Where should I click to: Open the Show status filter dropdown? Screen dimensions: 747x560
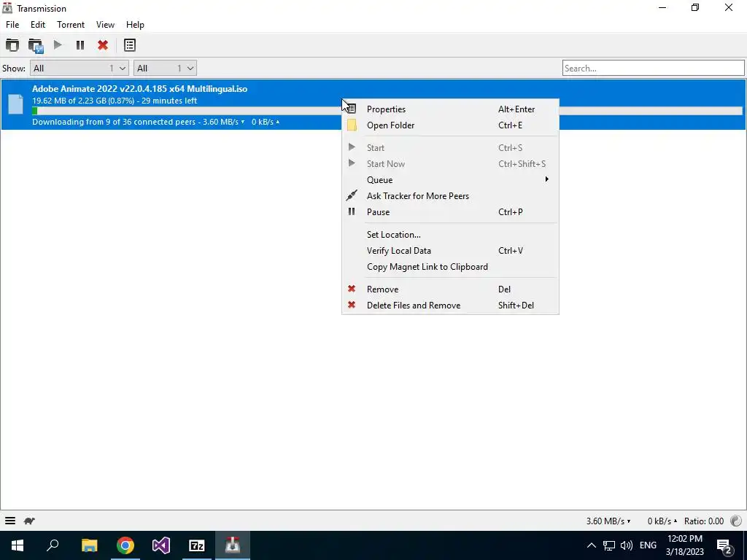point(79,68)
